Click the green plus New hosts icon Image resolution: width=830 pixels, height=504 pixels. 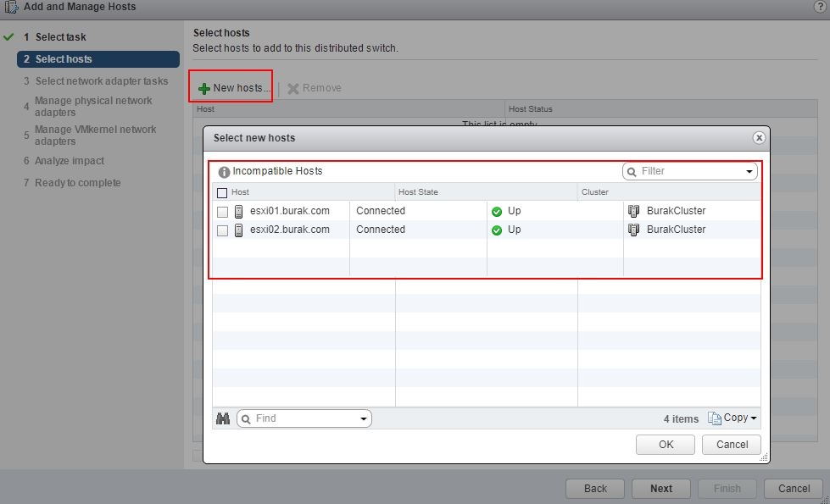[203, 89]
